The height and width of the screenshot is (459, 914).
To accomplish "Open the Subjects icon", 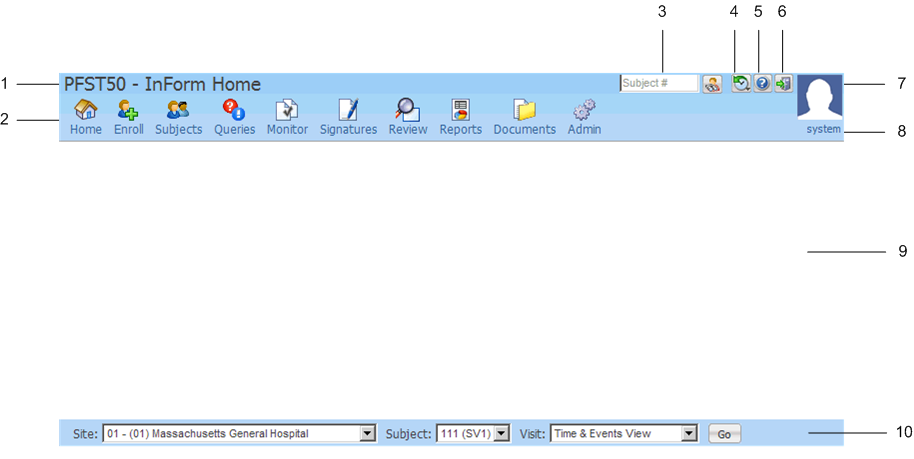I will pyautogui.click(x=178, y=109).
